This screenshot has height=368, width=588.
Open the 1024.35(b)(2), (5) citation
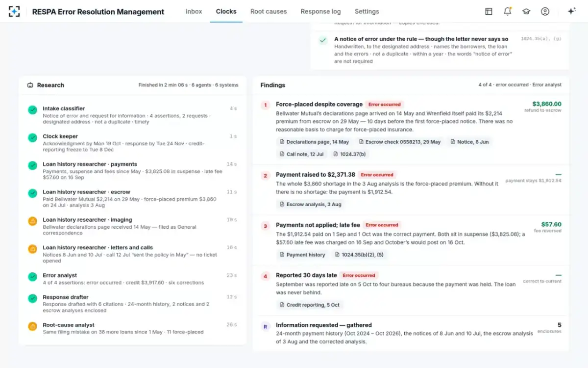click(359, 255)
